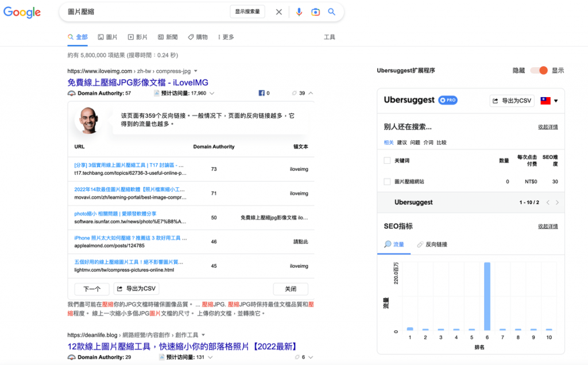Click the Ubersuggest PRO badge
The image size is (588, 365).
[448, 100]
